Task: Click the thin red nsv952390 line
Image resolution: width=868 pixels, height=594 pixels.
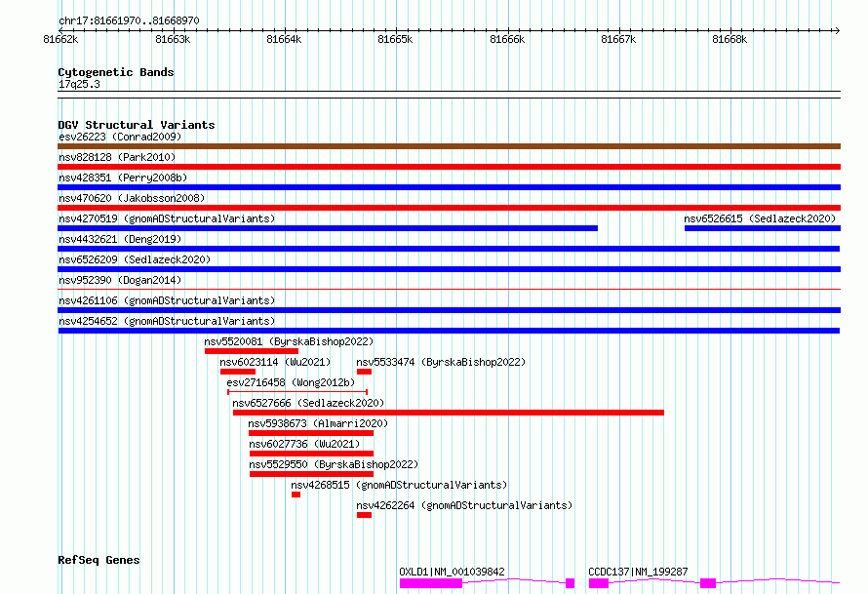Action: tap(449, 289)
